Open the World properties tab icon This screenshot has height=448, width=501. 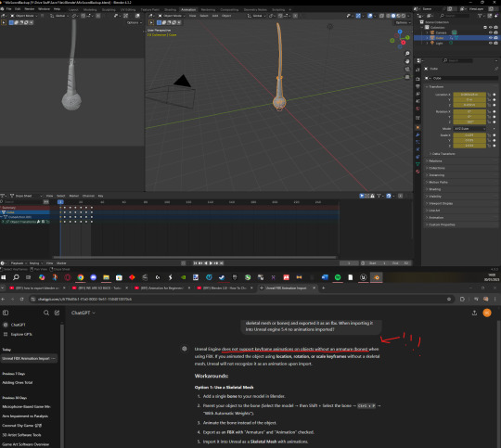tap(417, 109)
